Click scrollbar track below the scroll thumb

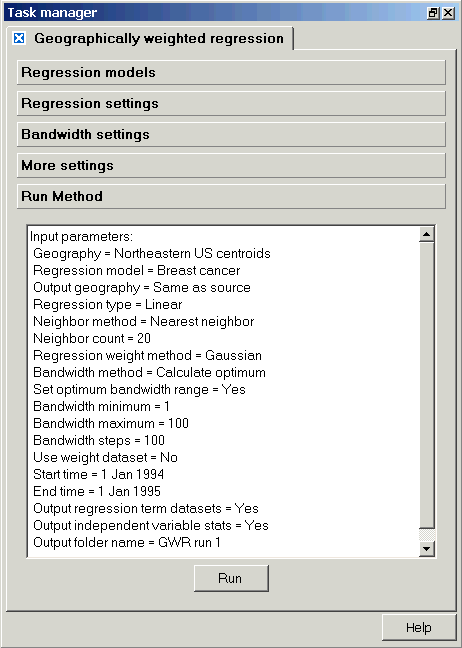click(x=426, y=535)
